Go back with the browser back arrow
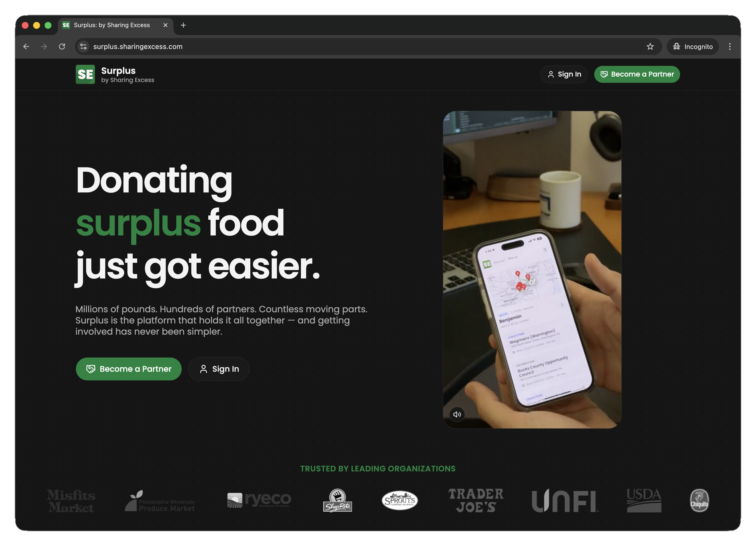Image resolution: width=756 pixels, height=546 pixels. tap(26, 47)
